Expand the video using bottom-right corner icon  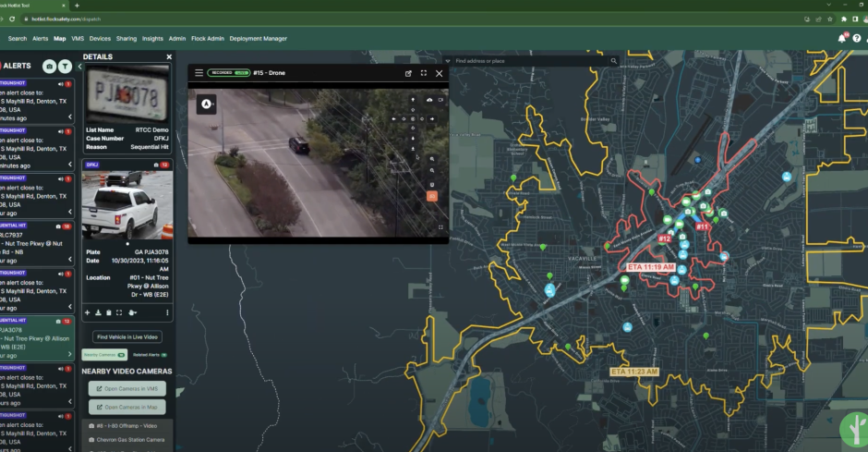tap(440, 227)
